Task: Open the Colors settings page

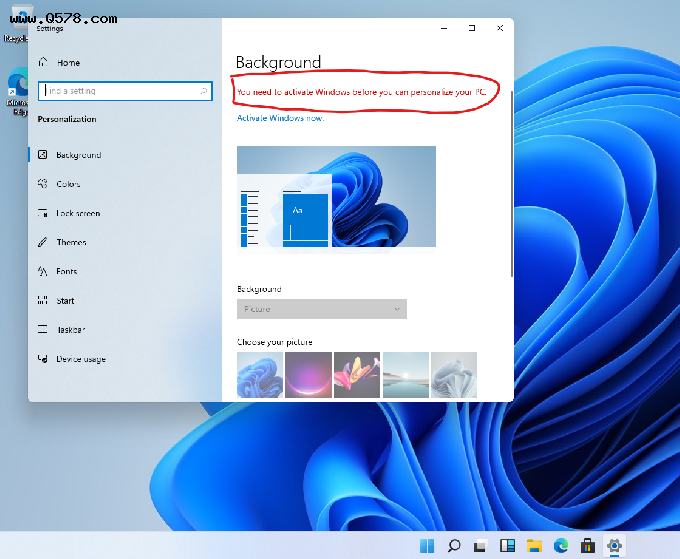Action: pos(68,184)
